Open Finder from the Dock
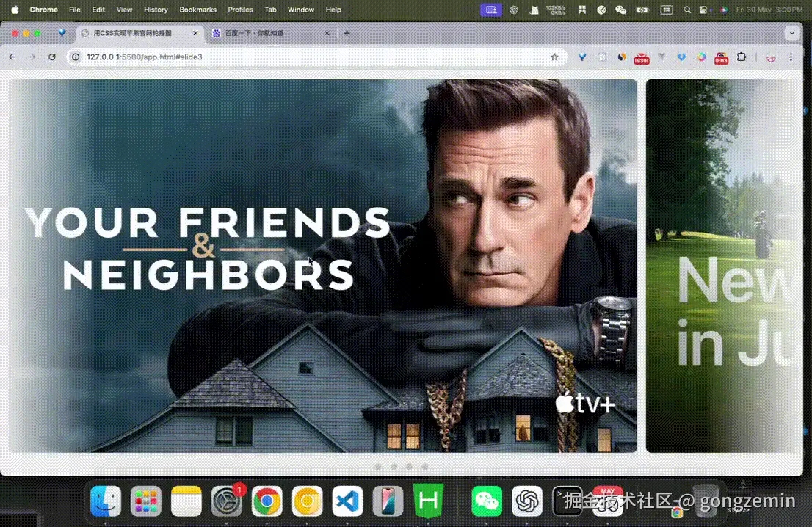Viewport: 812px width, 527px height. (x=106, y=501)
